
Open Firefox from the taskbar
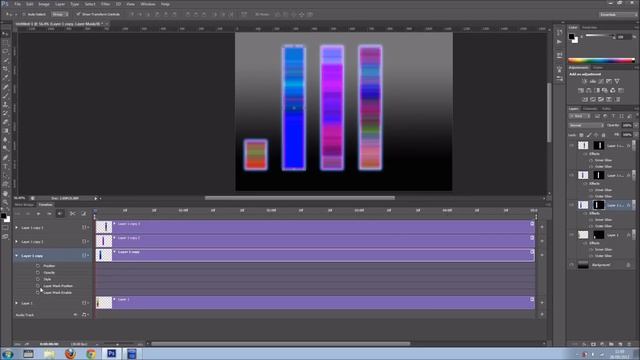(x=70, y=353)
